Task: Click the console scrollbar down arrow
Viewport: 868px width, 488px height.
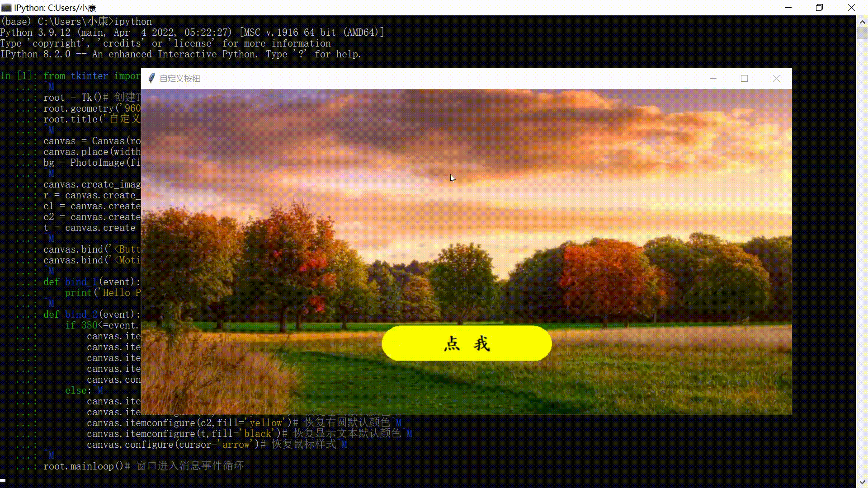Action: click(x=862, y=482)
